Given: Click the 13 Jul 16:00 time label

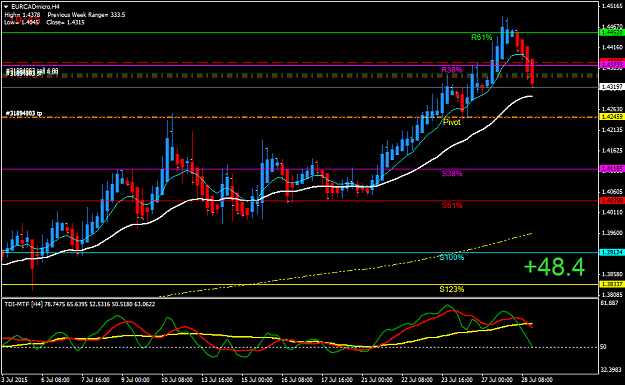Looking at the screenshot, I should pos(217,379).
